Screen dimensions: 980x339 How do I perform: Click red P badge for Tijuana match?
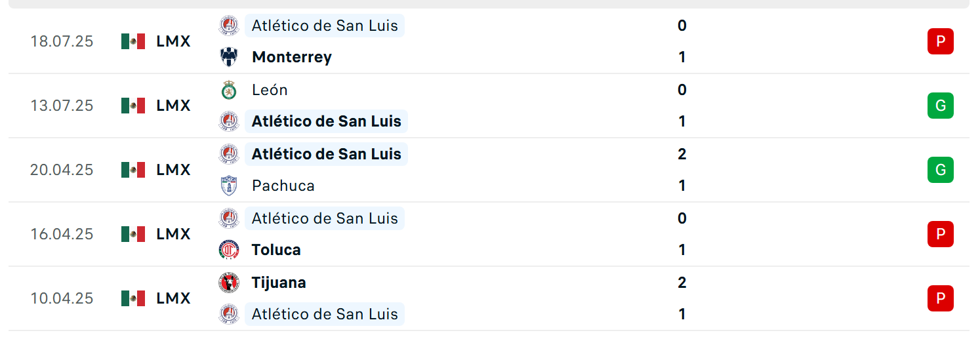tap(940, 298)
